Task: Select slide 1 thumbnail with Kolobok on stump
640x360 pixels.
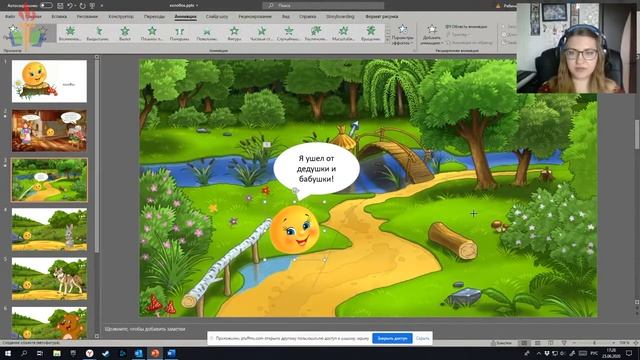Action: pyautogui.click(x=49, y=81)
